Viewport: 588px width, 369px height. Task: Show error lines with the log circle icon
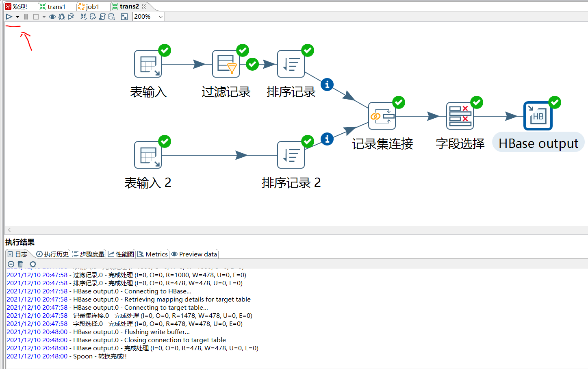click(11, 264)
